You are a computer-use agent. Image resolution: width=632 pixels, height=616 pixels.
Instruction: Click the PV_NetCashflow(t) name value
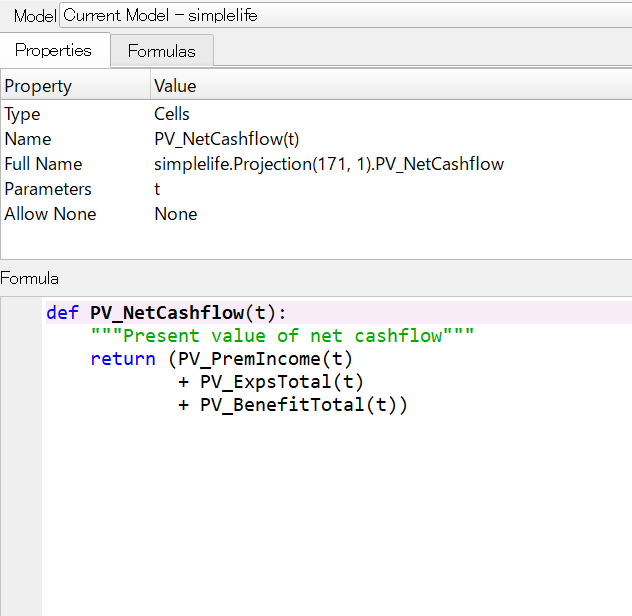(226, 139)
